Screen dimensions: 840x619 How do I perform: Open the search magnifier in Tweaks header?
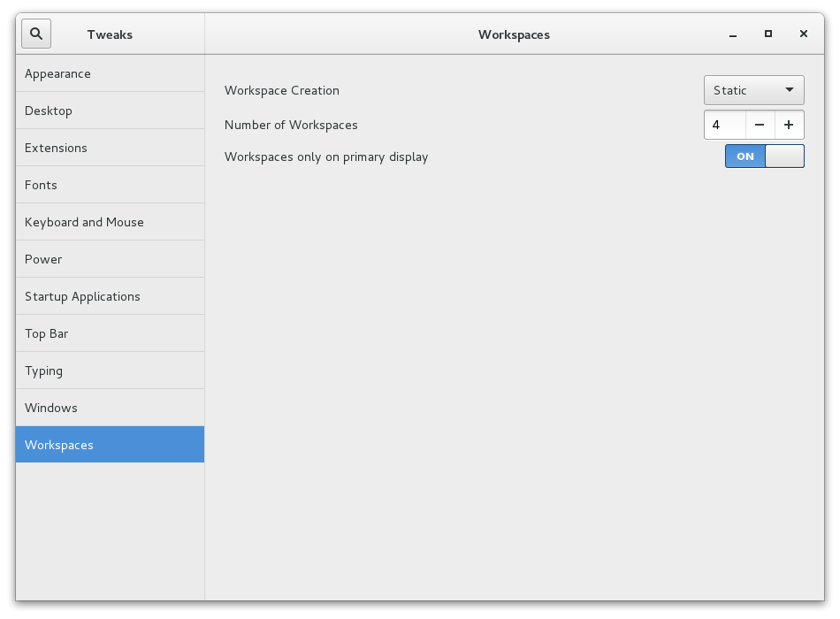click(36, 34)
